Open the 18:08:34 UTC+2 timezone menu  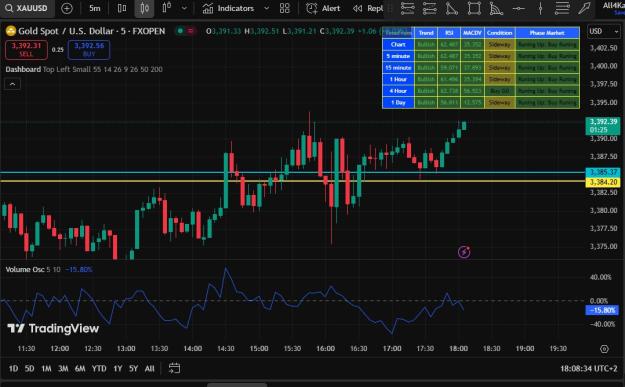click(x=588, y=369)
